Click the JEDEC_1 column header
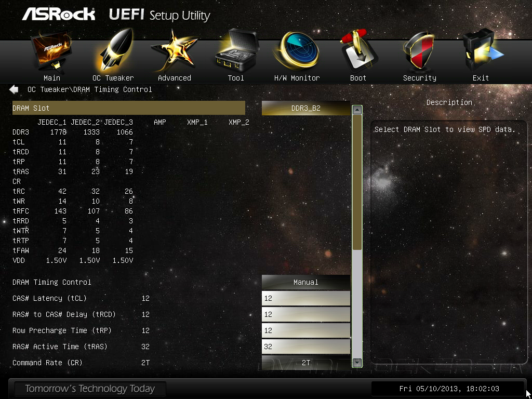The height and width of the screenshot is (399, 532). click(x=52, y=122)
